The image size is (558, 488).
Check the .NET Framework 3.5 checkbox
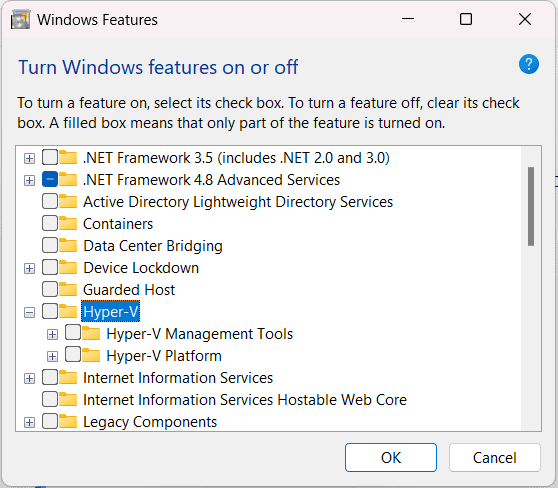(50, 158)
